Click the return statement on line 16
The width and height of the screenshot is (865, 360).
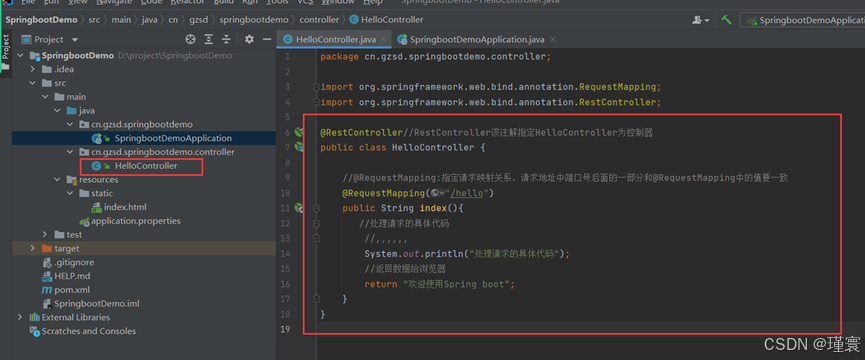[439, 284]
